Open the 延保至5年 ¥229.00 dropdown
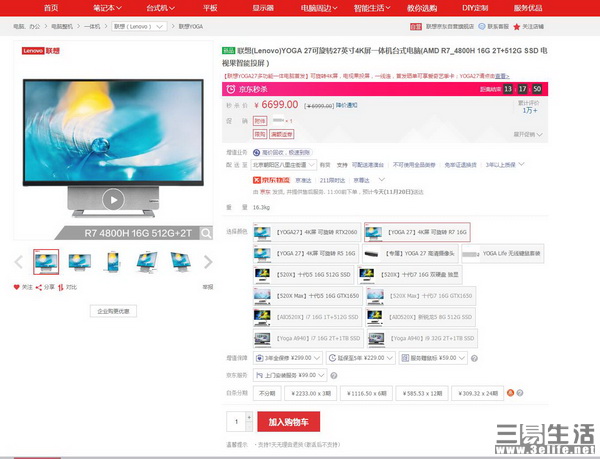This screenshot has width=600, height=459. coord(361,358)
